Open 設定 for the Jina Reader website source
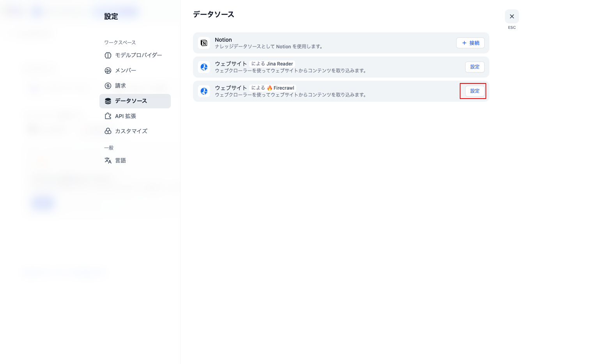Viewport: 595px width, 364px height. point(475,67)
